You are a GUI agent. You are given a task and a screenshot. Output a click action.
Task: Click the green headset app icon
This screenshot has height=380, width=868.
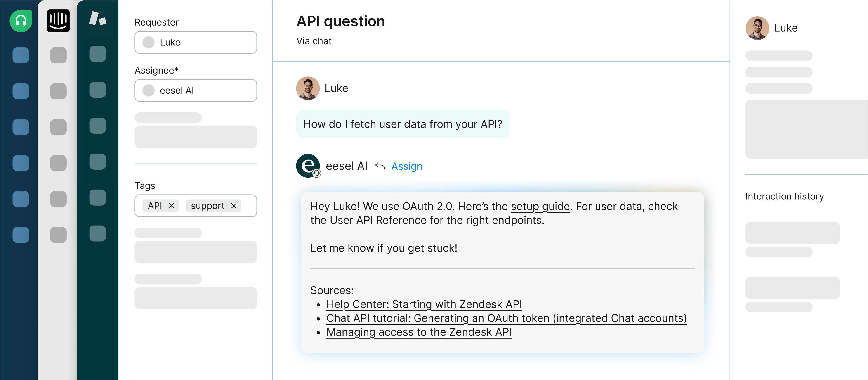point(21,21)
